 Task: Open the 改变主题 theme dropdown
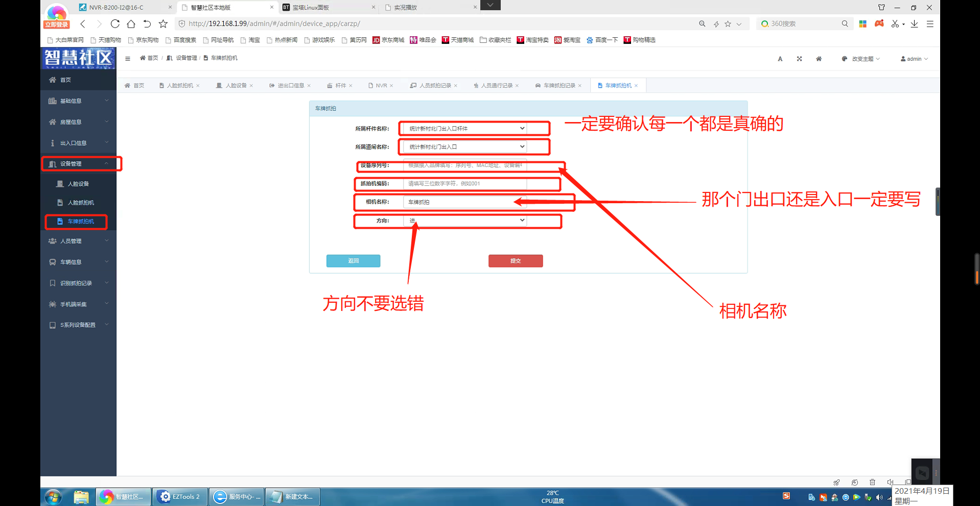(861, 59)
